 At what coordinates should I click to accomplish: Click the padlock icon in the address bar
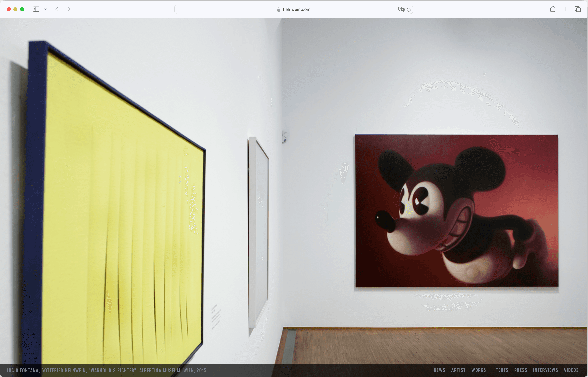coord(278,10)
